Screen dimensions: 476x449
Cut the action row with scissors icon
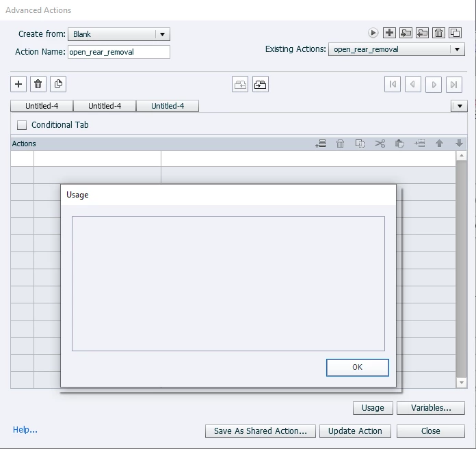point(380,144)
